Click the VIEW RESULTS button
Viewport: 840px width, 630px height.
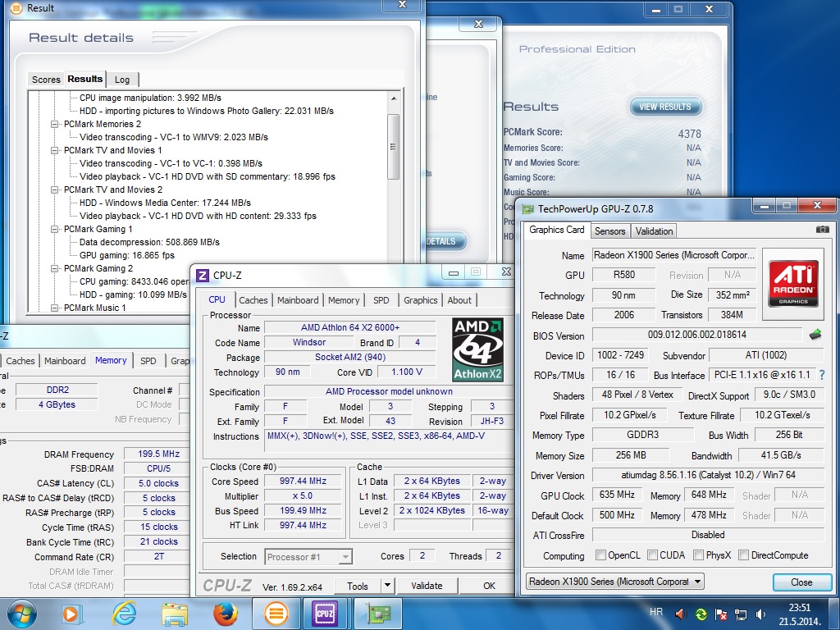(x=665, y=107)
